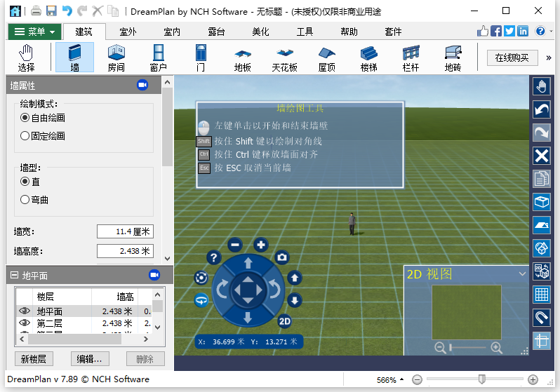Open the 工具 tab
Viewport: 560px width, 392px height.
click(x=305, y=32)
